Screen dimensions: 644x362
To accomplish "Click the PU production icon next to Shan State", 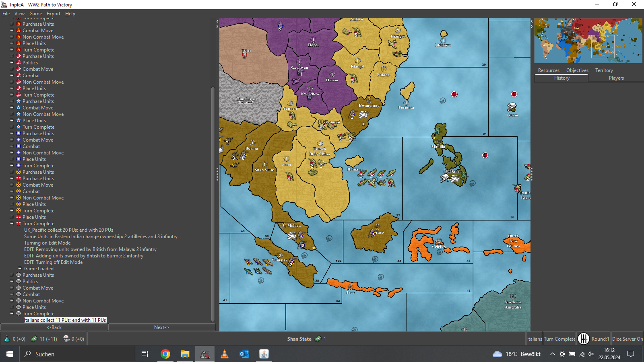I will [x=318, y=339].
